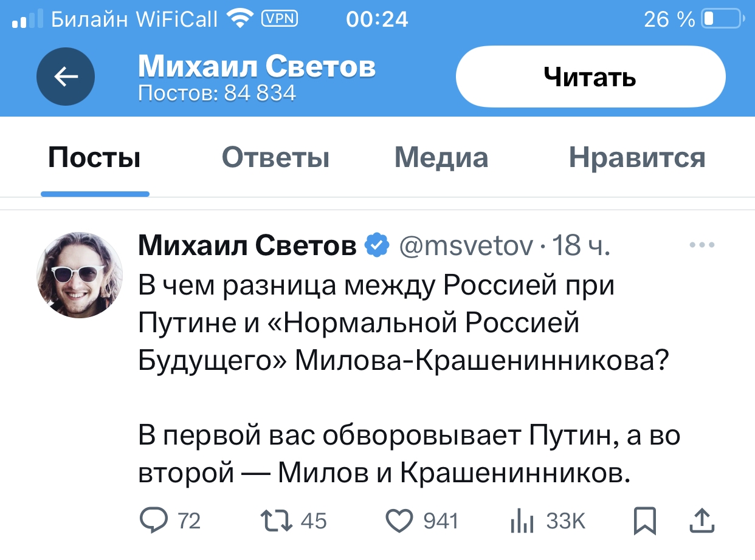Open the profile avatar photo

click(x=80, y=275)
